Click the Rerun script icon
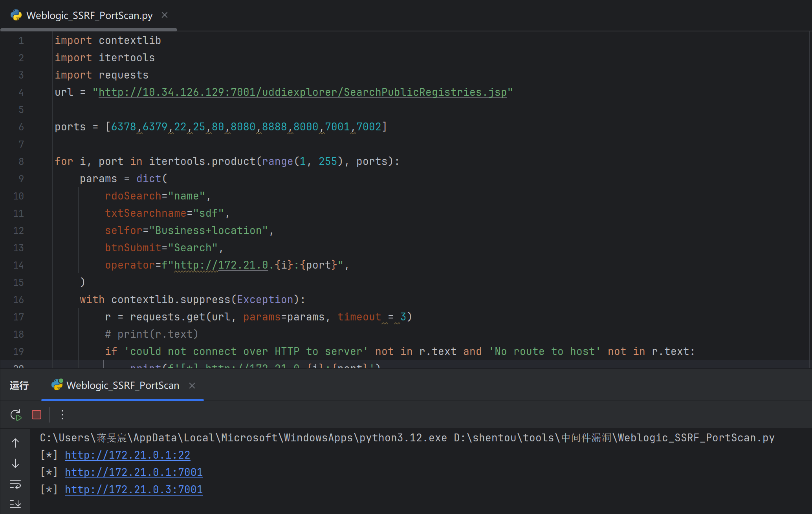This screenshot has width=812, height=514. (16, 415)
